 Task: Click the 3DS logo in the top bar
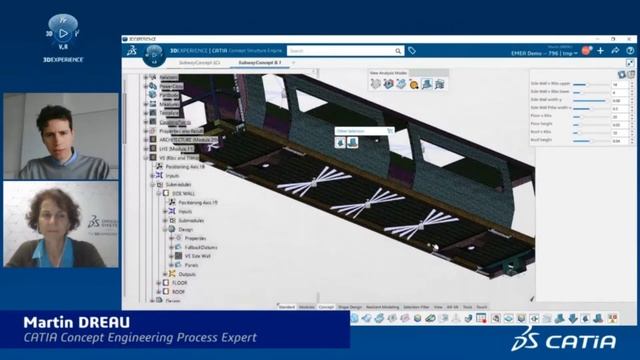point(132,50)
